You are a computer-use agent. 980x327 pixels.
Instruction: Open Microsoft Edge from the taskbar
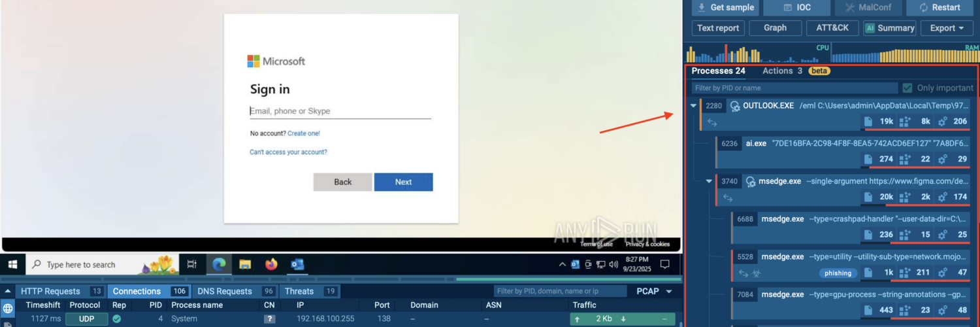(x=219, y=264)
